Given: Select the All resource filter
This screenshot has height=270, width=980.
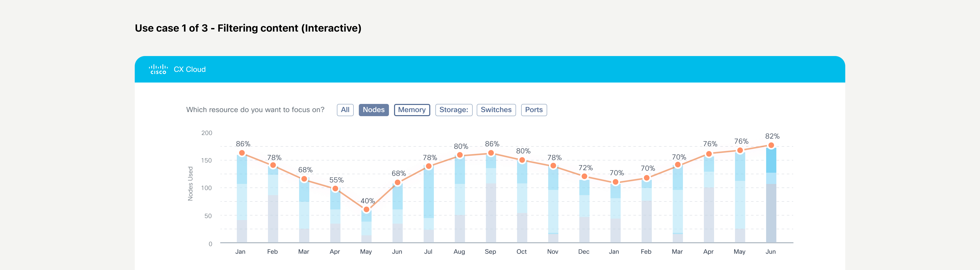Looking at the screenshot, I should coord(345,110).
